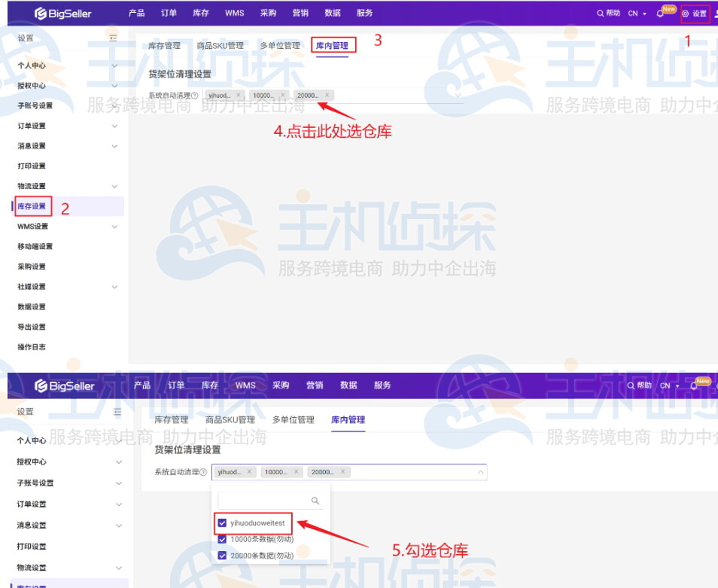Click the notification bell with New badge
Viewport: 718px width, 588px height.
pos(660,14)
